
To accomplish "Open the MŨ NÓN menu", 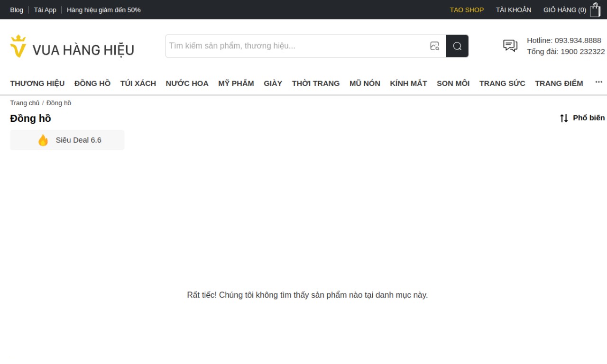I will click(x=365, y=83).
